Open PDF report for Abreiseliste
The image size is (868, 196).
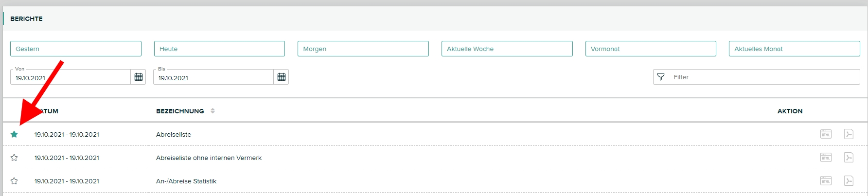(849, 134)
